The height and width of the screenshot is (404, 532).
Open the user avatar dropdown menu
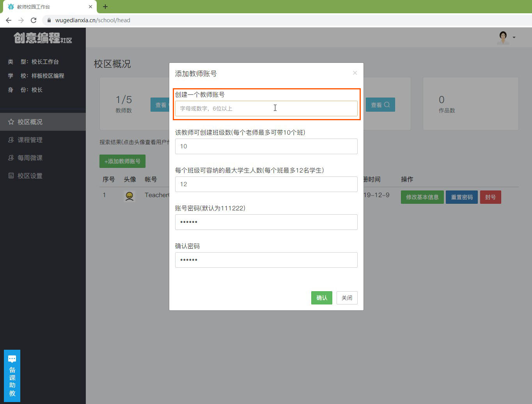[x=507, y=37]
